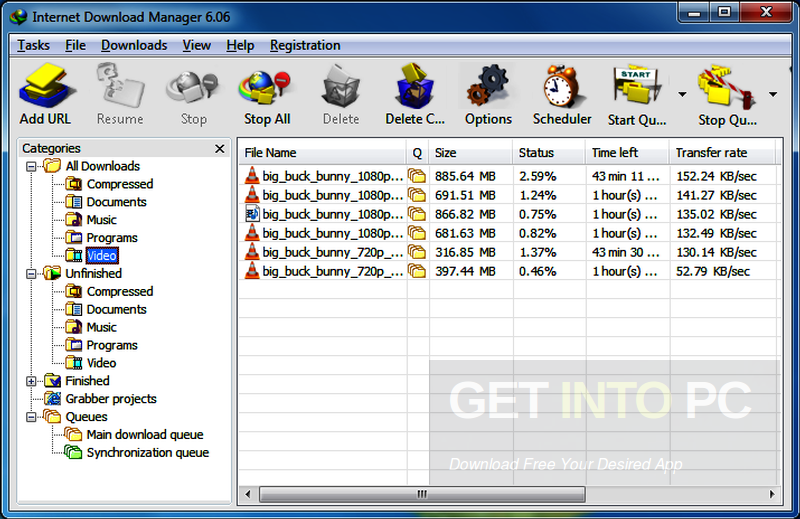Click queue icon of the 2.59% download
The image size is (800, 519).
tap(417, 176)
